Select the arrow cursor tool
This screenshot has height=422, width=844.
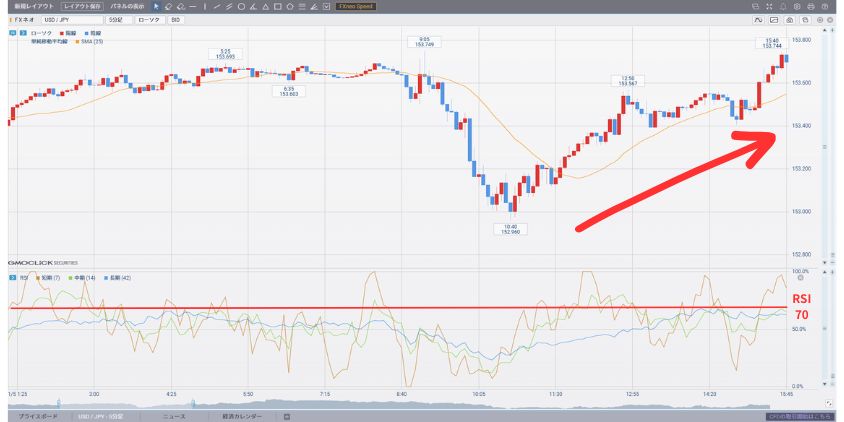pyautogui.click(x=156, y=6)
